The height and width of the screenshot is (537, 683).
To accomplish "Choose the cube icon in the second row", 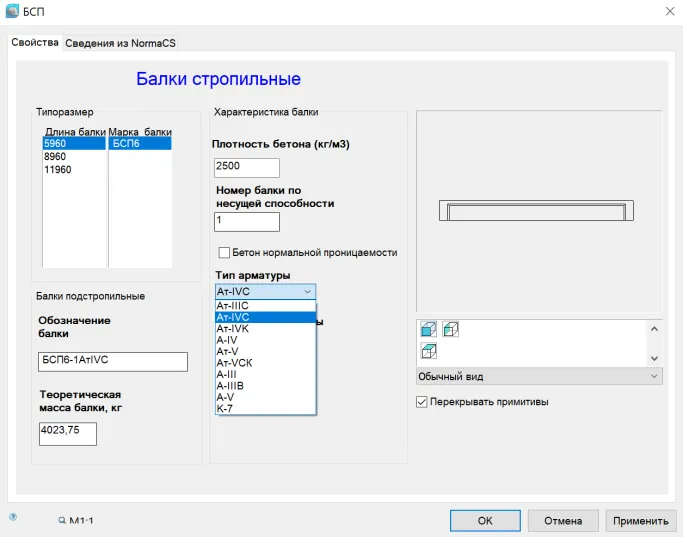I will pos(428,351).
